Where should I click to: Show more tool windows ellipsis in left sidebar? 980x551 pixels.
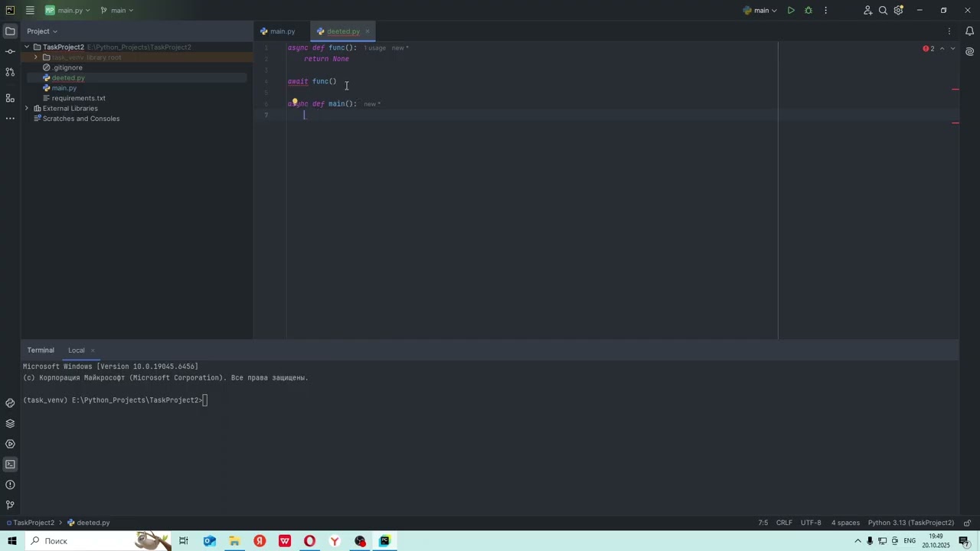point(10,119)
